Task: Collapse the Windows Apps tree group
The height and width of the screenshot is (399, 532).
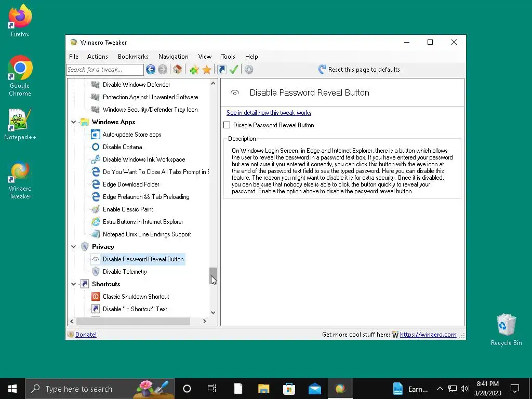Action: click(73, 122)
